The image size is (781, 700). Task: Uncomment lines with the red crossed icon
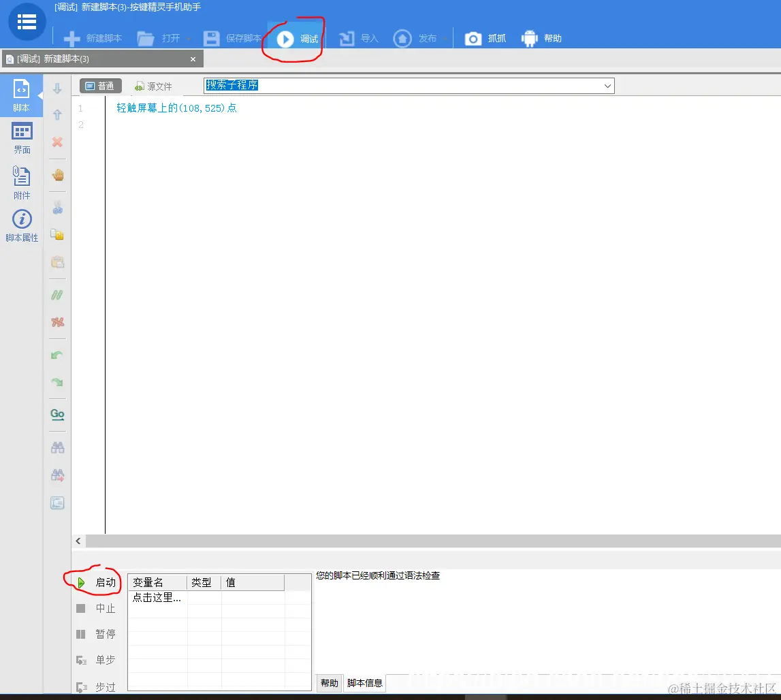57,322
